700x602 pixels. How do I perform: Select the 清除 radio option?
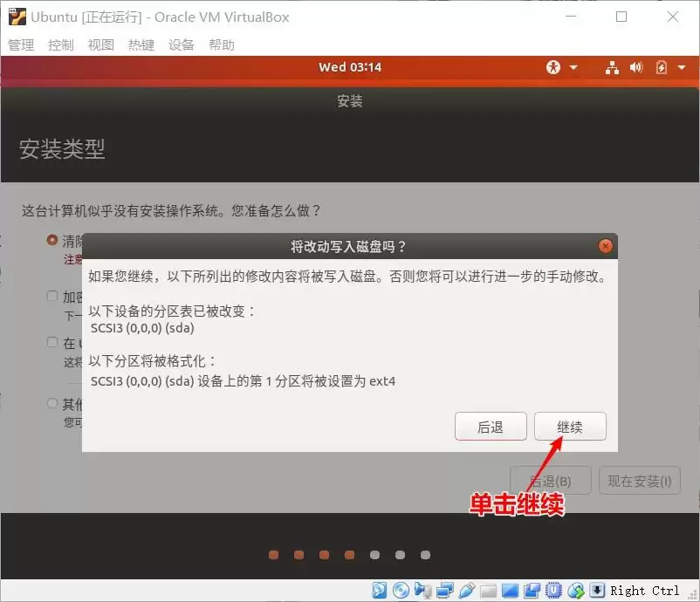(x=51, y=241)
